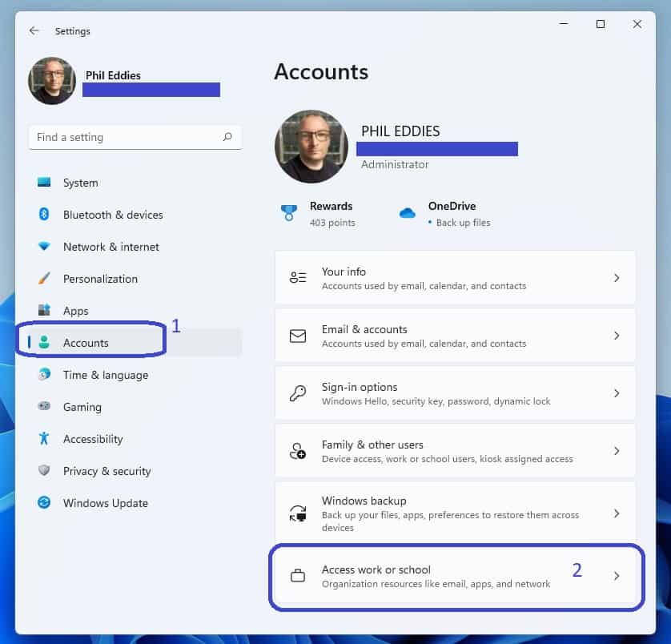Expand Email & accounts chevron
The height and width of the screenshot is (644, 671).
click(x=617, y=336)
